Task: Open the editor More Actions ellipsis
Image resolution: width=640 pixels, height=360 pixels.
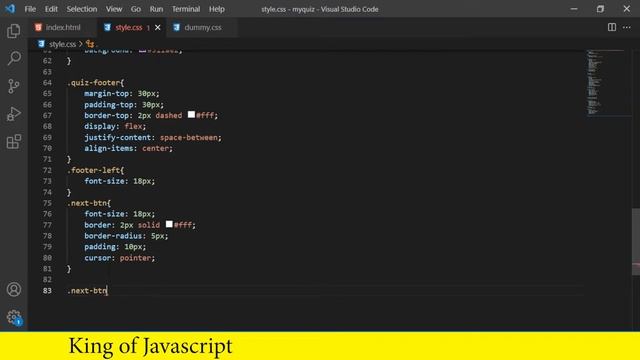Action: click(627, 27)
